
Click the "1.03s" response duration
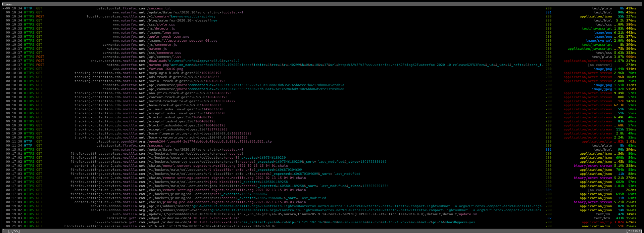tap(631, 142)
